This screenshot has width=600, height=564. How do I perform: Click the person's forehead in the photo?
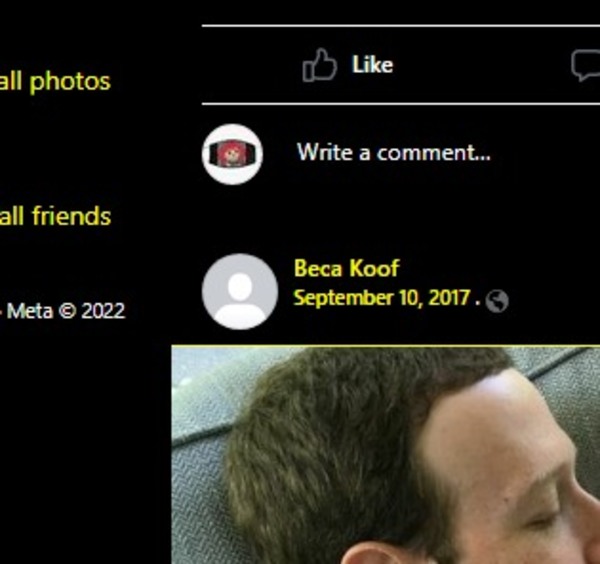(497, 432)
